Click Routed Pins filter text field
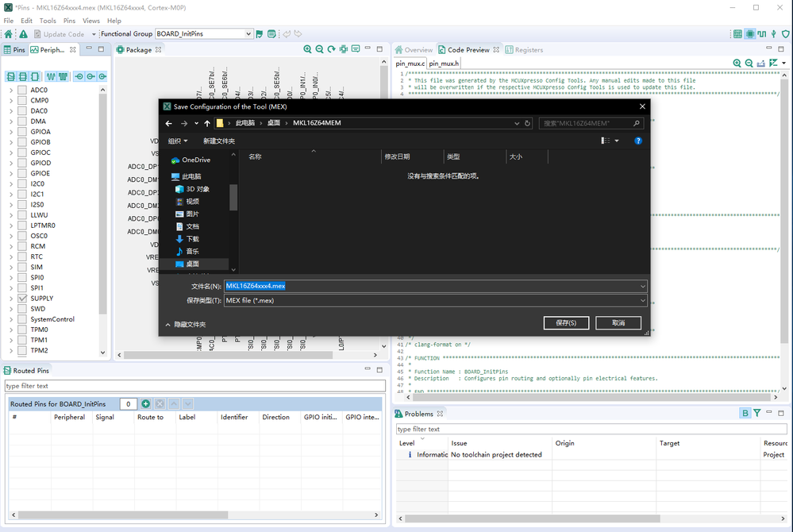This screenshot has width=793, height=532. 195,386
